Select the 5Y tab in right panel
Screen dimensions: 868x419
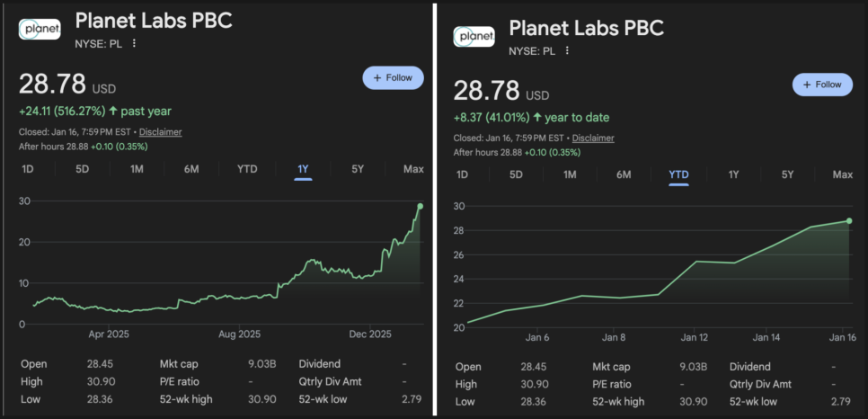pyautogui.click(x=787, y=174)
